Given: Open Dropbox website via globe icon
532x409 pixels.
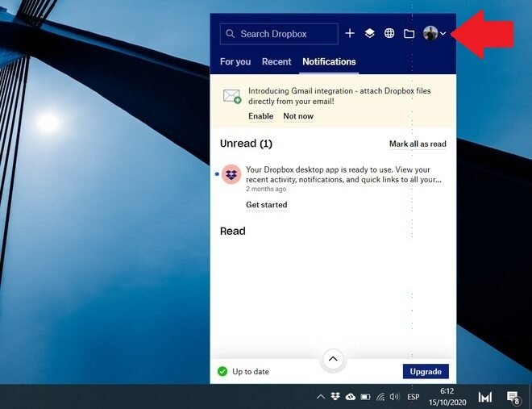Looking at the screenshot, I should tap(389, 33).
